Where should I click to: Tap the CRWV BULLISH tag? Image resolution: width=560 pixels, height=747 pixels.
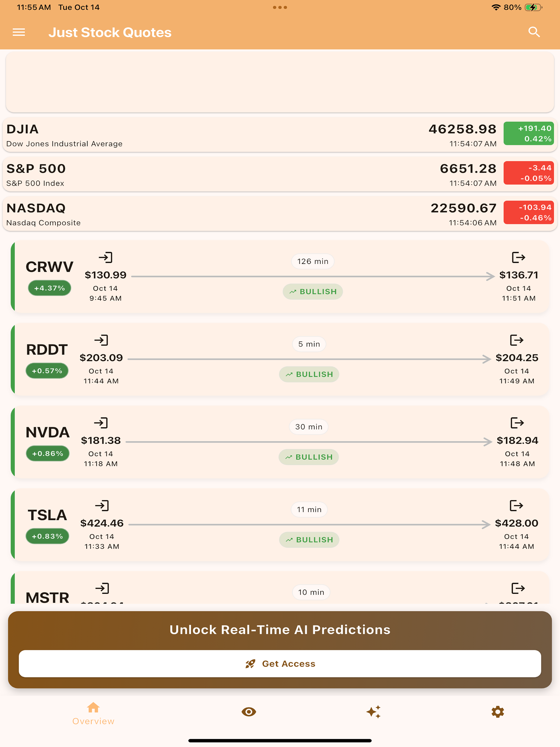(x=313, y=291)
